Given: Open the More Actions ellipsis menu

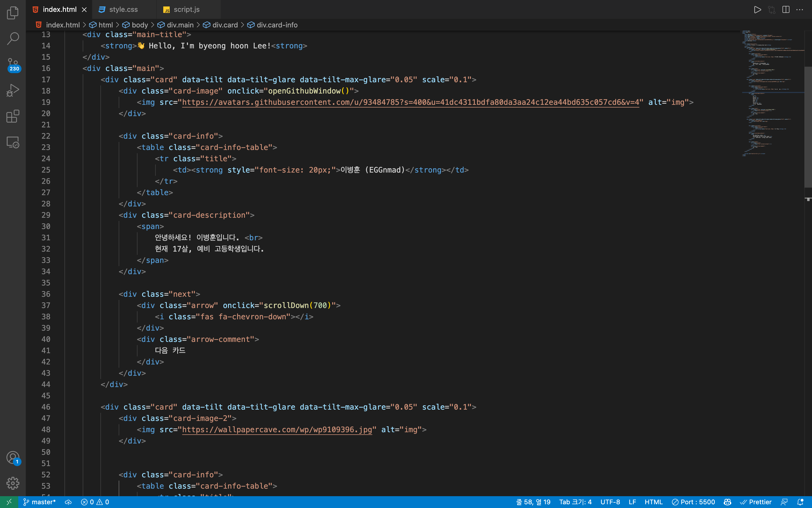Looking at the screenshot, I should (x=800, y=9).
